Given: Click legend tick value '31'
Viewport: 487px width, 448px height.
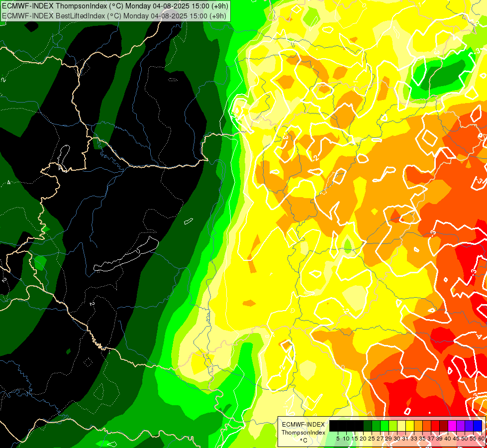Looking at the screenshot, I should (x=405, y=439).
